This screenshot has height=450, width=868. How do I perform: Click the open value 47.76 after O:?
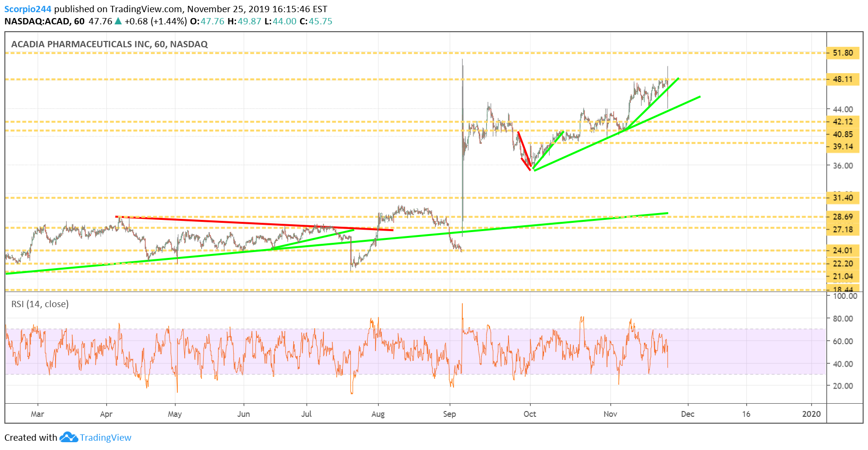(212, 21)
